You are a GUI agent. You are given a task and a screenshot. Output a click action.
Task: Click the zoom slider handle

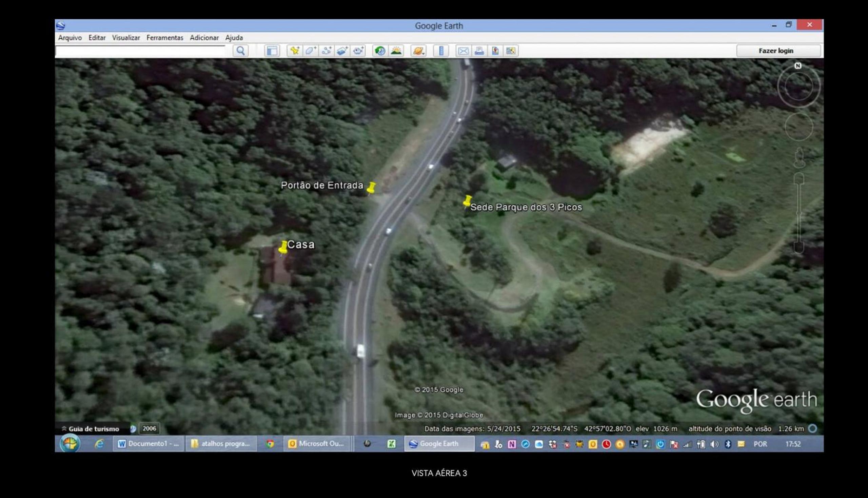(799, 213)
